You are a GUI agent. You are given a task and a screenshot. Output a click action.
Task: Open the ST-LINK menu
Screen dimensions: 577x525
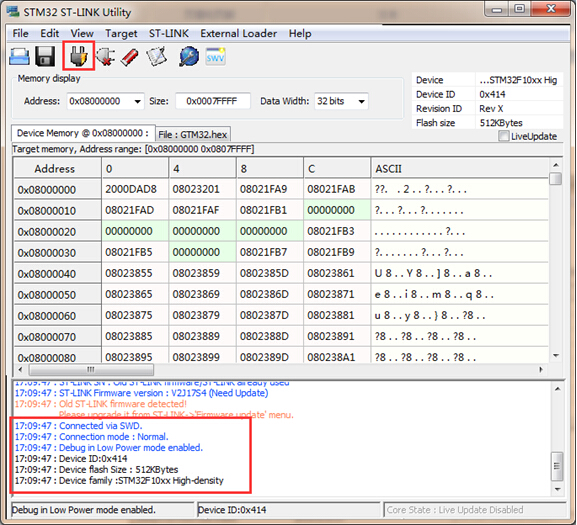pyautogui.click(x=169, y=33)
